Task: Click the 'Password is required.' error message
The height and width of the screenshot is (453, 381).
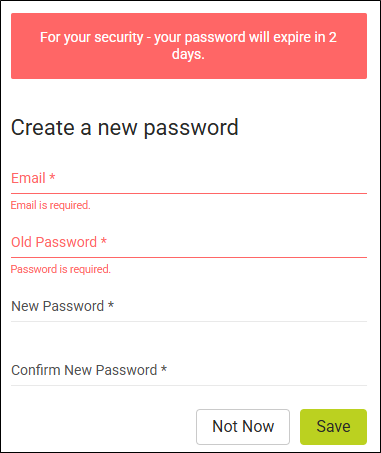Action: pyautogui.click(x=61, y=269)
